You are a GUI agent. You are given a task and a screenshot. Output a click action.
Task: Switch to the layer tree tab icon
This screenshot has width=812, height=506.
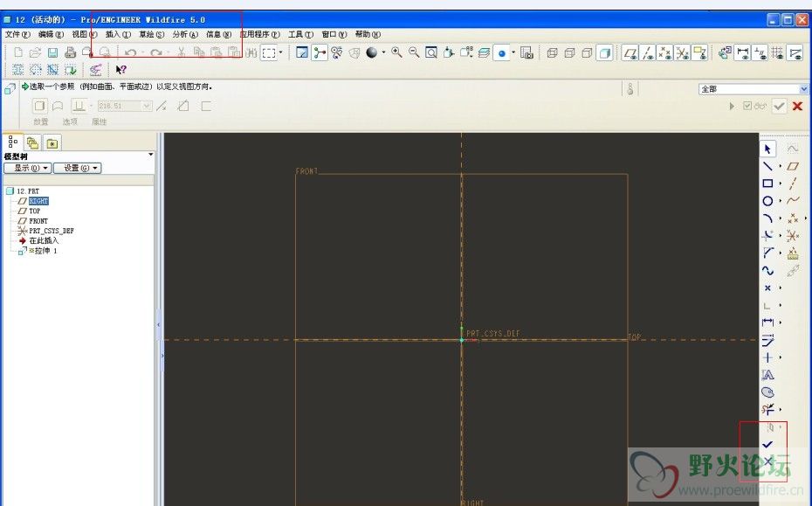[32, 143]
